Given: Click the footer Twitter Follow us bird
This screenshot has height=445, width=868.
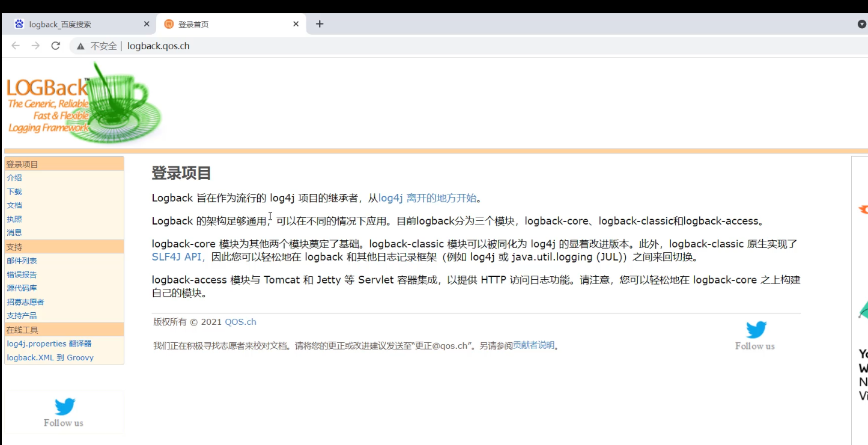Looking at the screenshot, I should [x=756, y=330].
